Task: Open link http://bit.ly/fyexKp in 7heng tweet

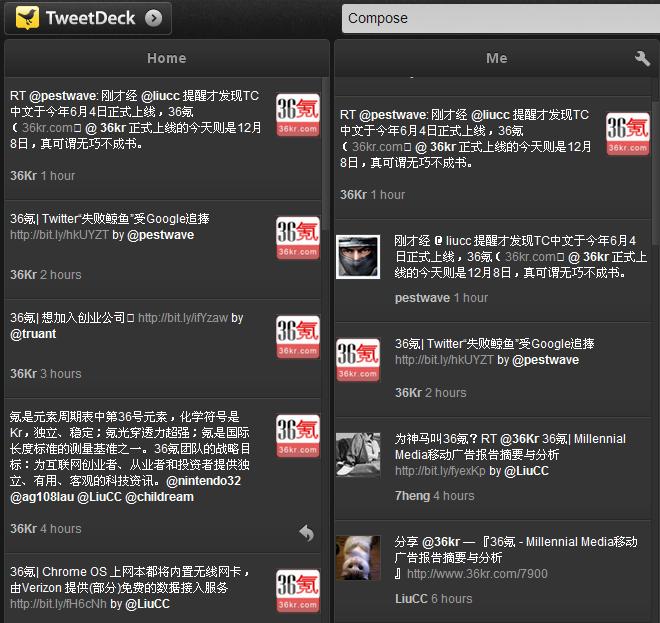Action: 440,471
